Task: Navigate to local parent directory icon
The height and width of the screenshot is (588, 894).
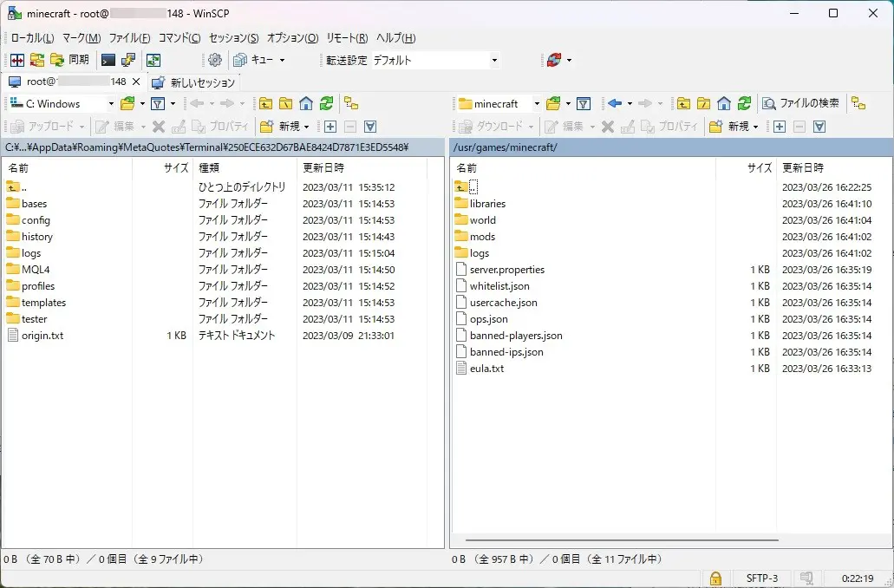Action: [265, 103]
